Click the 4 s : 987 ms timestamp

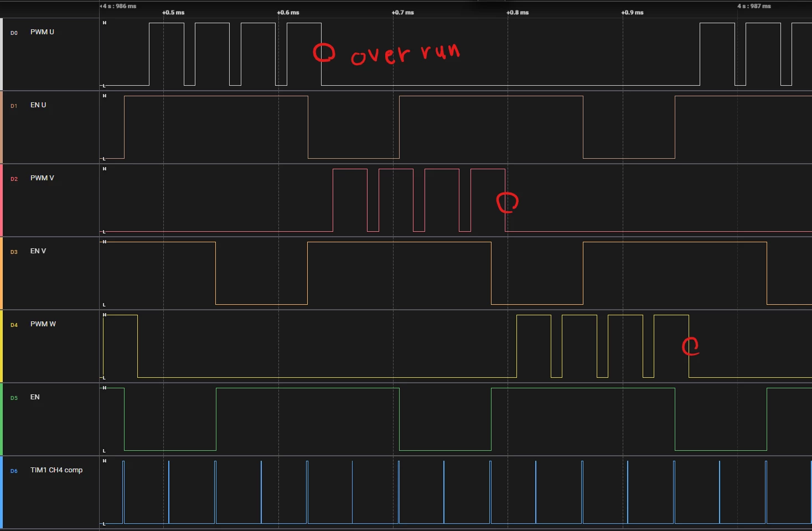(754, 6)
